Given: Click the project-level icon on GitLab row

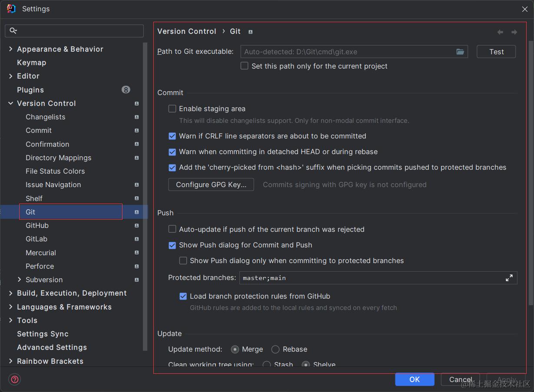Looking at the screenshot, I should point(136,239).
